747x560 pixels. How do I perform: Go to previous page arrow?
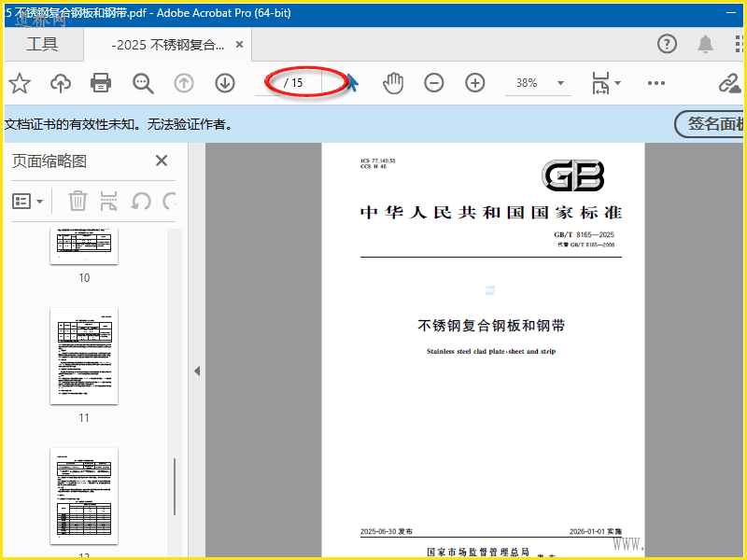pyautogui.click(x=184, y=83)
